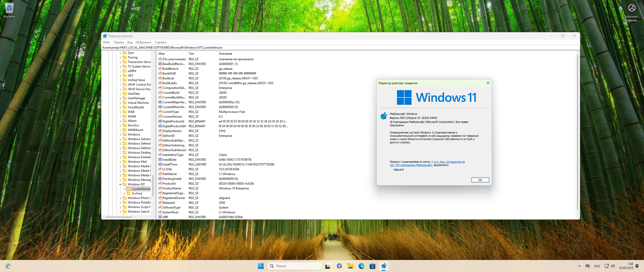Open the volume tray icon

(x=613, y=266)
